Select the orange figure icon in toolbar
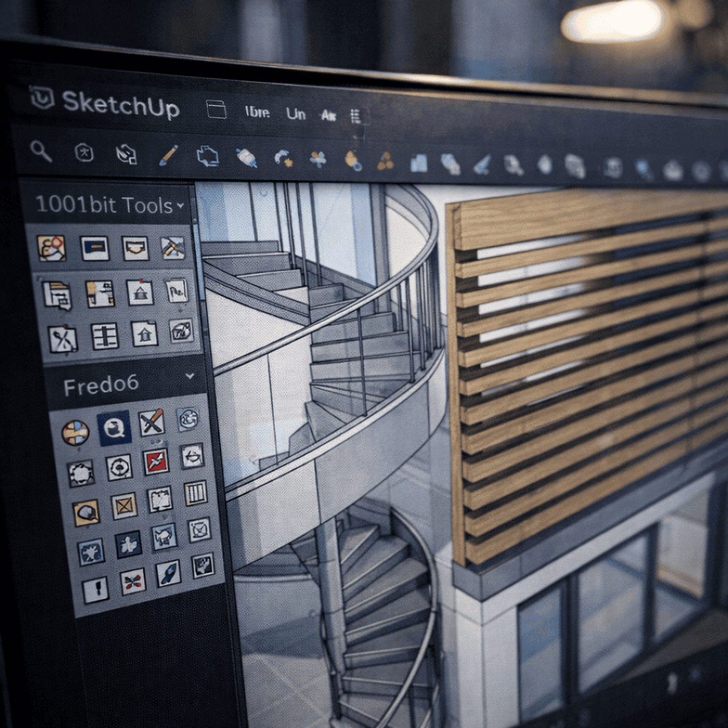This screenshot has height=728, width=728. [x=353, y=161]
